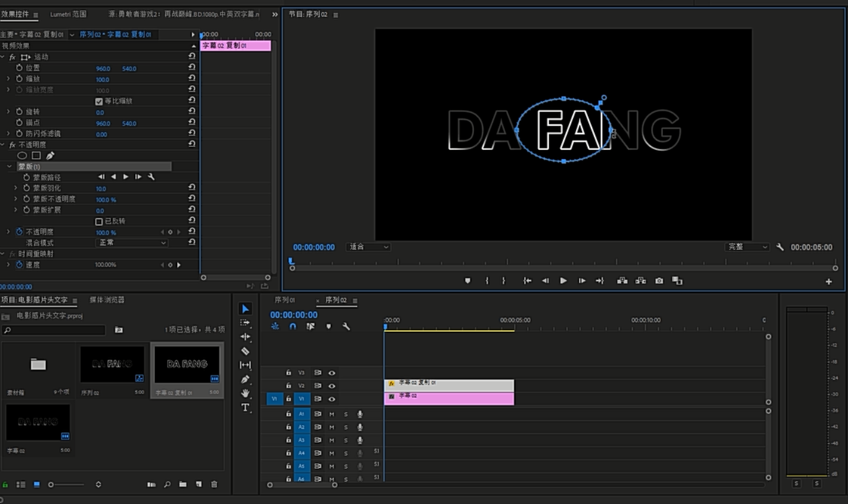Enable voice-over record on track A3
This screenshot has width=848, height=504.
(x=360, y=440)
